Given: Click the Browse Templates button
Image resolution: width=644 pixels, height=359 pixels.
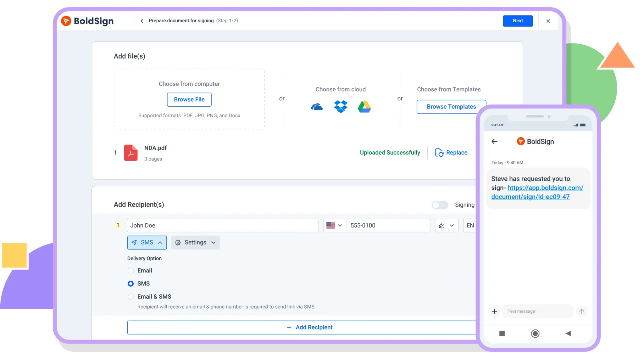Looking at the screenshot, I should [451, 107].
